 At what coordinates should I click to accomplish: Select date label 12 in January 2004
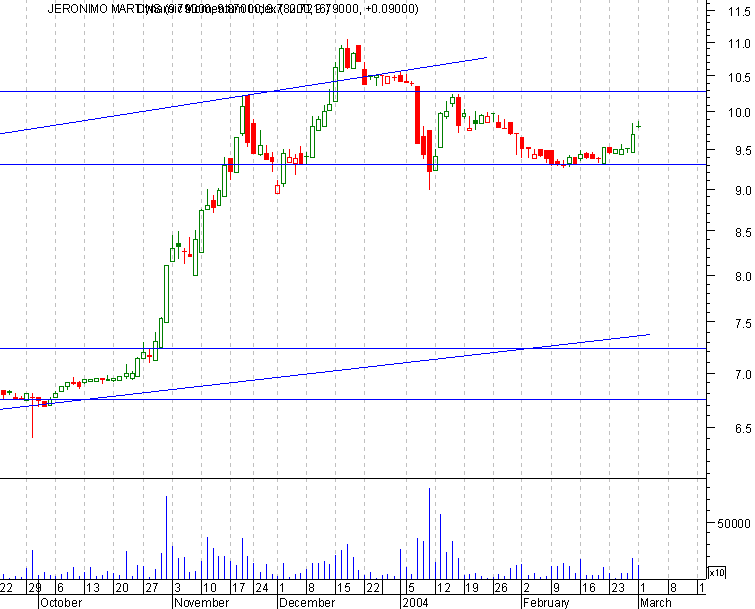(x=443, y=588)
